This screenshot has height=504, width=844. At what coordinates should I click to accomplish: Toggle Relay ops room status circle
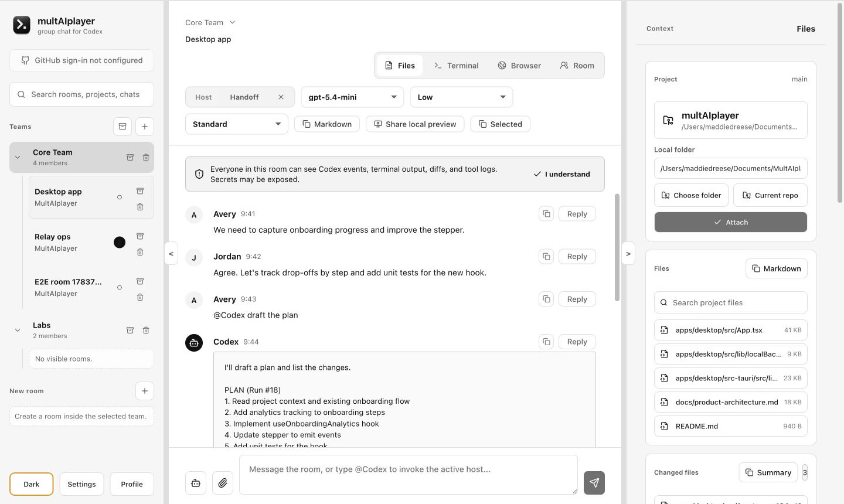click(120, 243)
